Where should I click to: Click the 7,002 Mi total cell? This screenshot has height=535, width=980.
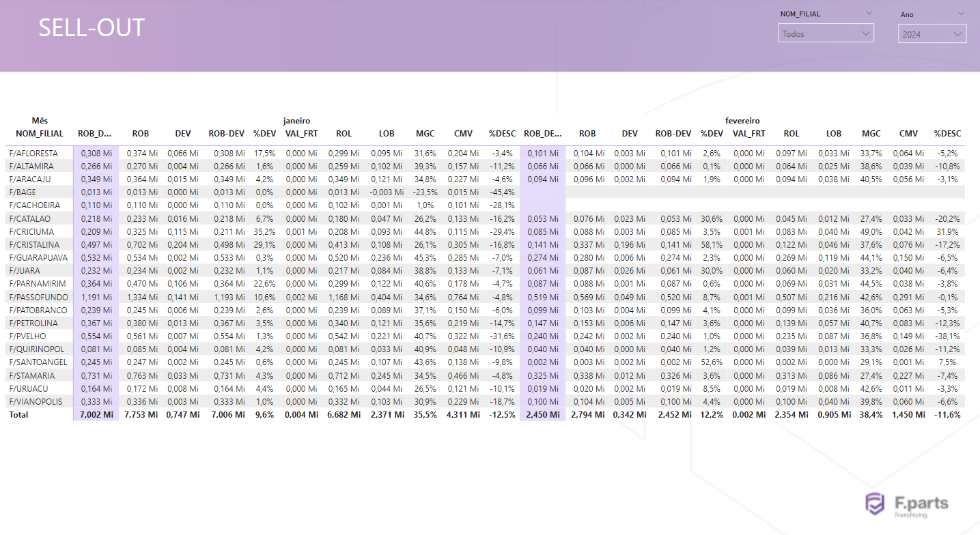96,415
